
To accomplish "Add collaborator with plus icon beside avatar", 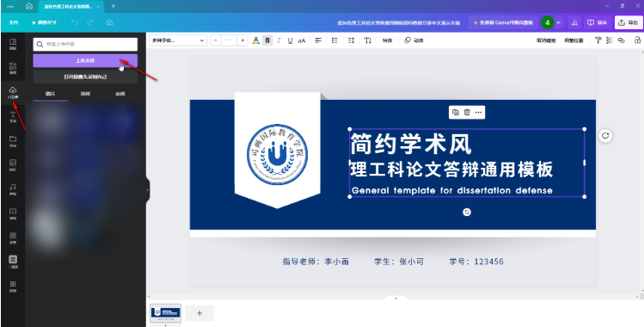I will tap(558, 22).
